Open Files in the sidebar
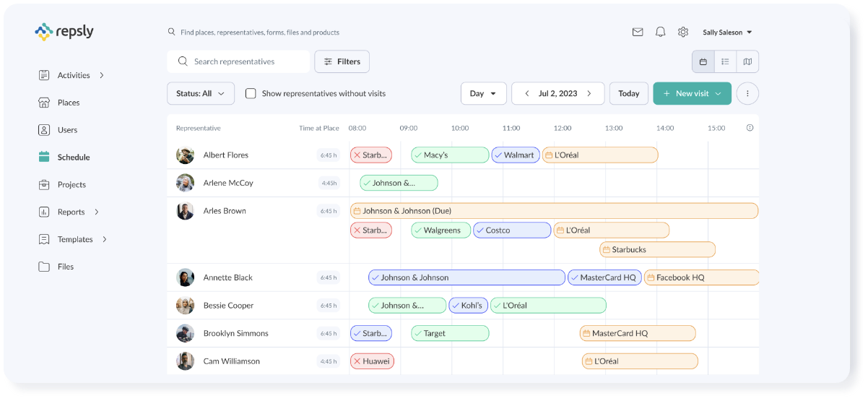This screenshot has height=401, width=868. (x=66, y=267)
